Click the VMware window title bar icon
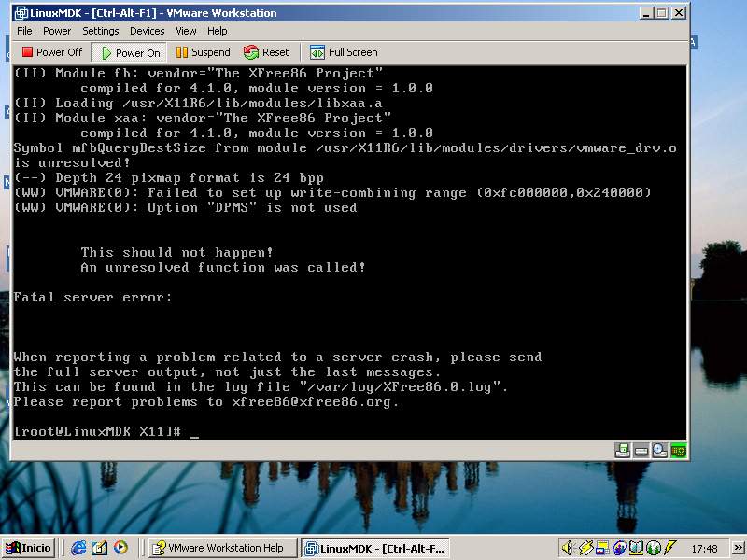This screenshot has height=560, width=747. [21, 13]
